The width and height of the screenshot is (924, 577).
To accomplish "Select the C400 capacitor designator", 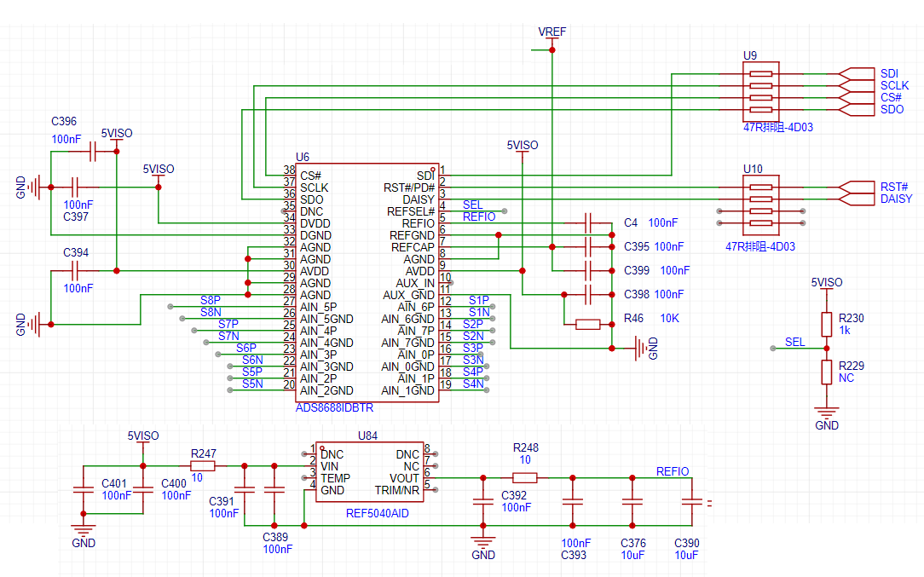I will pyautogui.click(x=174, y=484).
